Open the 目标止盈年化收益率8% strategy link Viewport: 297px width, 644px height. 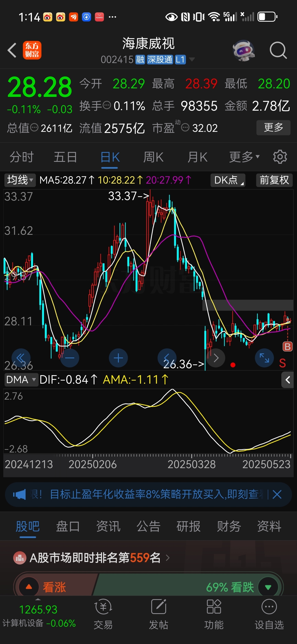(x=156, y=495)
